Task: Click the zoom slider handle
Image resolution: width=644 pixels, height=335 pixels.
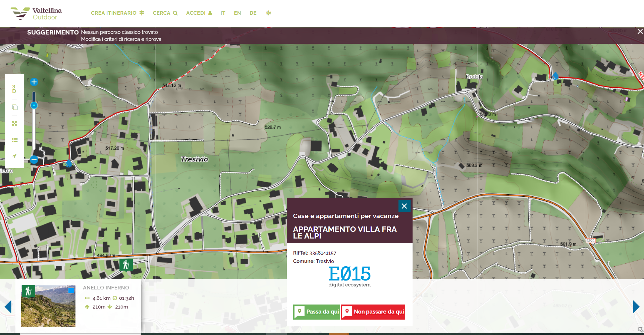Action: [34, 106]
